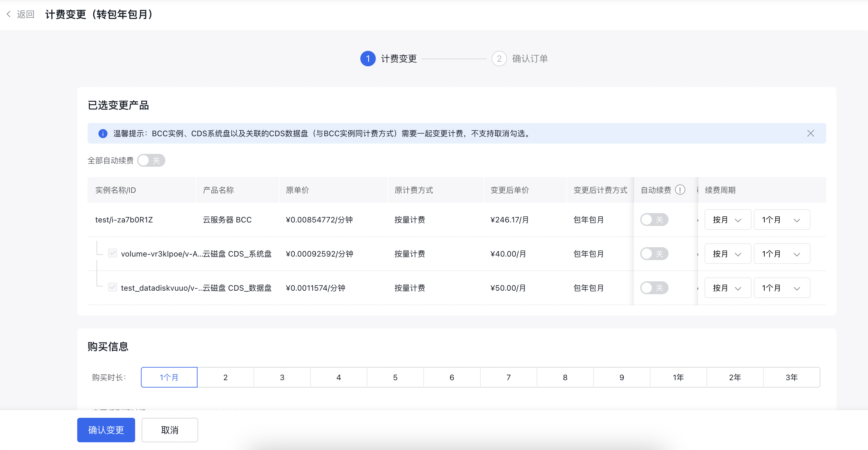This screenshot has height=450, width=868.
Task: Select purchase duration 6 months
Action: (452, 377)
